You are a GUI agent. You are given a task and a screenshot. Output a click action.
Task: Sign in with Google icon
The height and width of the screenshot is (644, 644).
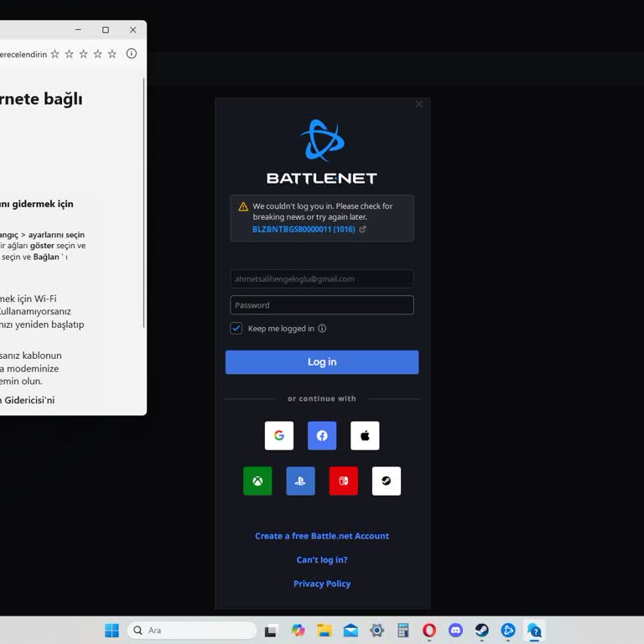[x=279, y=435]
